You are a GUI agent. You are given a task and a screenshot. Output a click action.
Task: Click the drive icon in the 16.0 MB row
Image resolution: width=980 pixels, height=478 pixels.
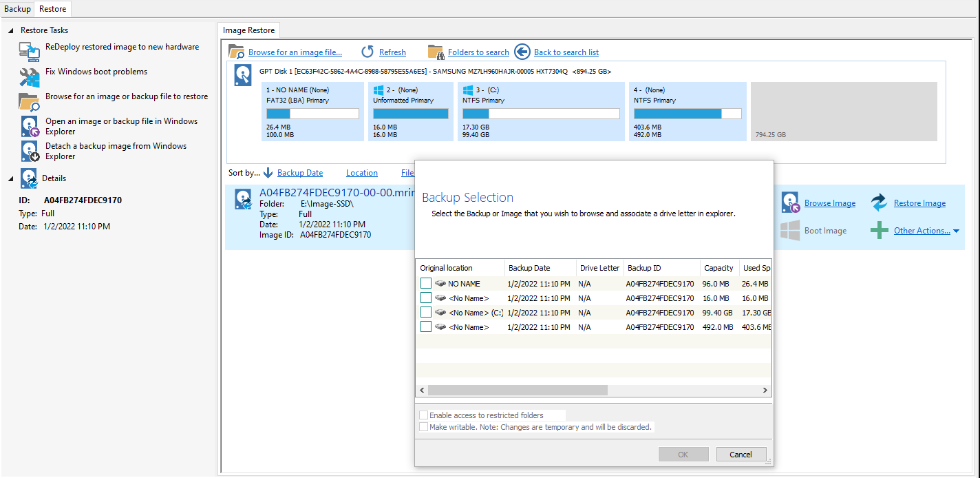(x=440, y=298)
